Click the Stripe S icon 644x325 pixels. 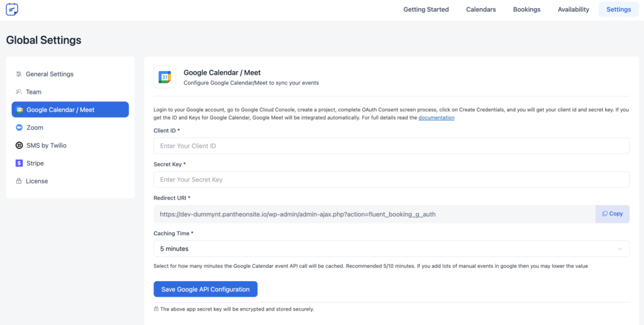point(19,163)
